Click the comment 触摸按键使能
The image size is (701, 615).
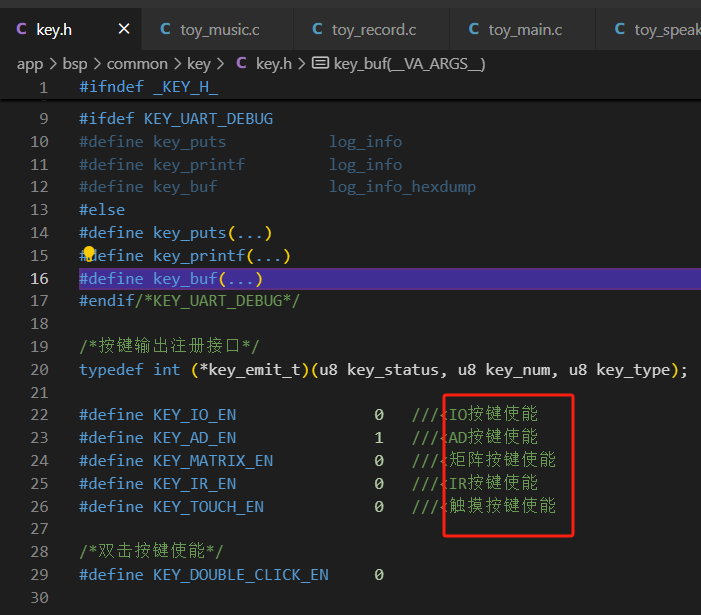pyautogui.click(x=503, y=506)
